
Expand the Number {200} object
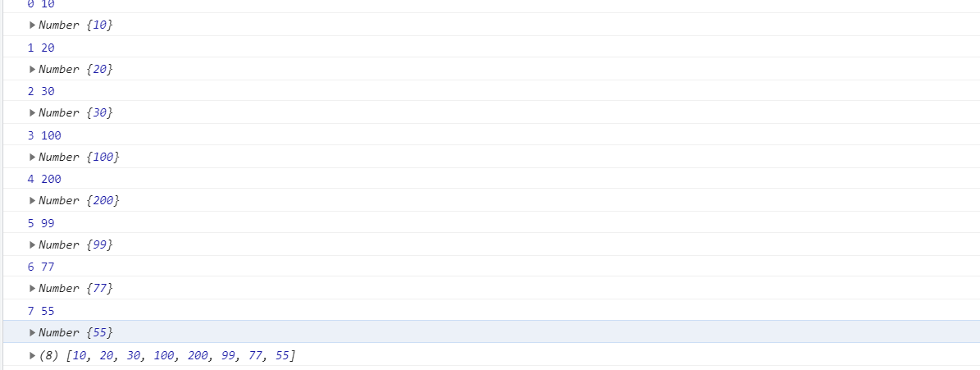pos(33,201)
